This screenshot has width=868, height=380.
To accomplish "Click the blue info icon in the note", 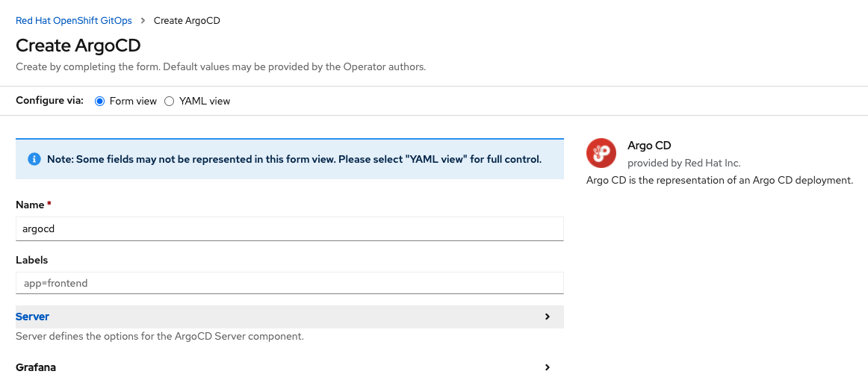I will point(34,159).
